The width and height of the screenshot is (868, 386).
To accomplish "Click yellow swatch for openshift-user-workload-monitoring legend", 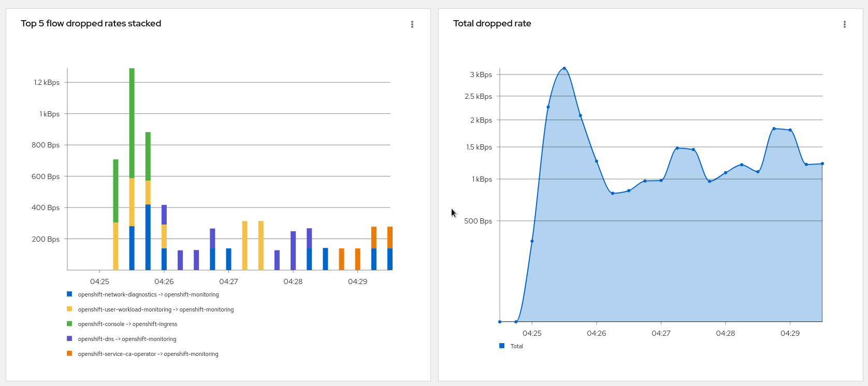I will 69,309.
